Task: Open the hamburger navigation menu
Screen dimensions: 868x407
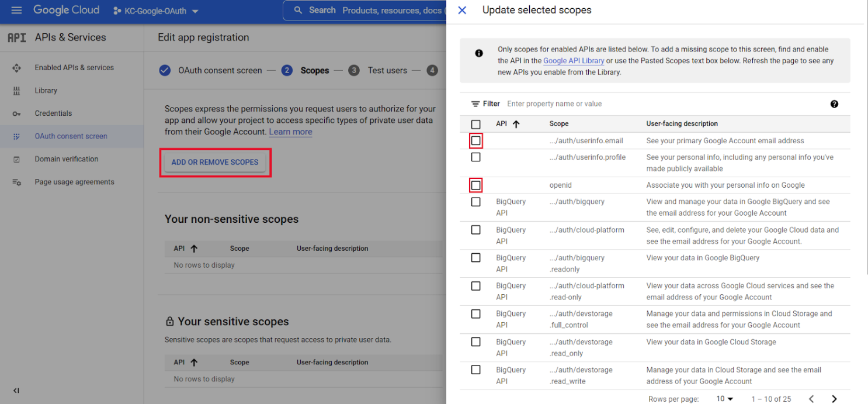Action: (x=16, y=11)
